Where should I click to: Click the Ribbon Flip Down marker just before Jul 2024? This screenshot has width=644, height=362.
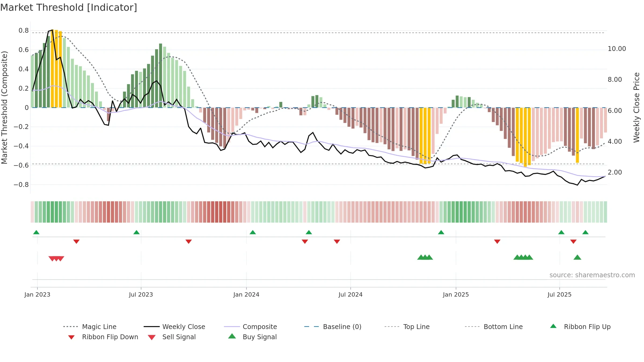pos(337,242)
